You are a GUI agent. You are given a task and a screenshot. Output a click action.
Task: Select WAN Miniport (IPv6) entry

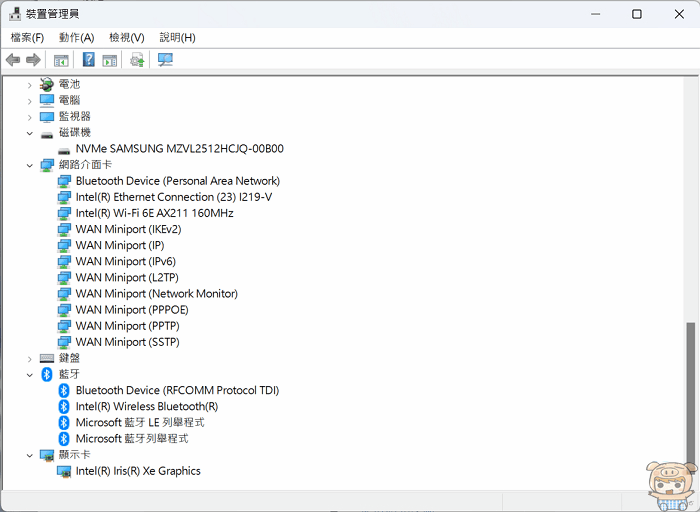click(125, 262)
